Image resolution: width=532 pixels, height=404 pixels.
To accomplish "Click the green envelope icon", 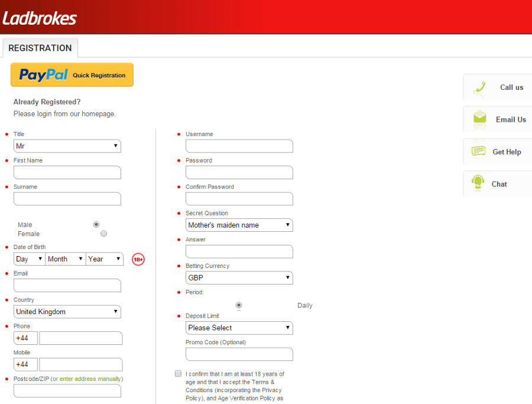I will 480,118.
